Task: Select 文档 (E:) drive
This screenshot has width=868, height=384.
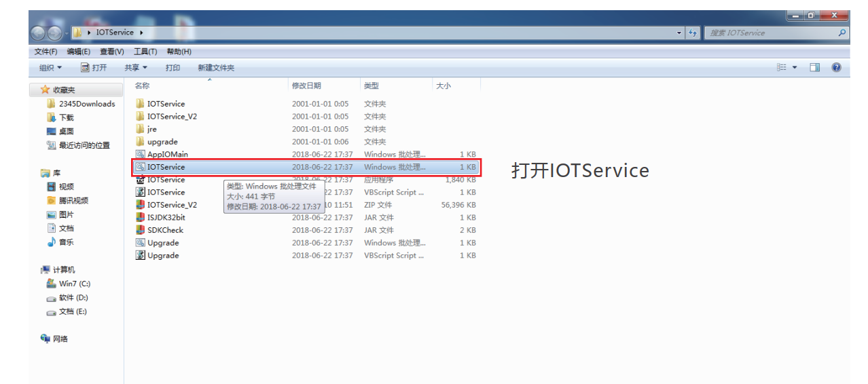Action: tap(67, 311)
